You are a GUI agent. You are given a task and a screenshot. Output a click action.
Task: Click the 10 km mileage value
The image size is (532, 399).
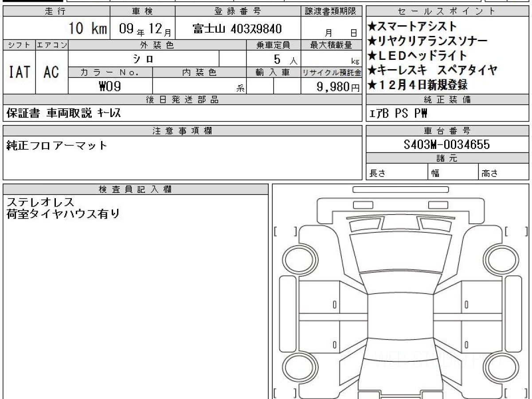88,29
